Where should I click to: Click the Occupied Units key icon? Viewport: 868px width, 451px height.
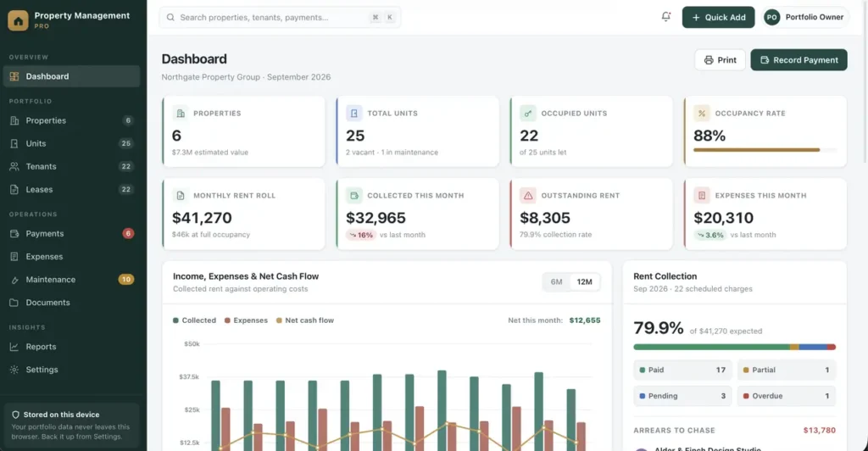pos(527,113)
